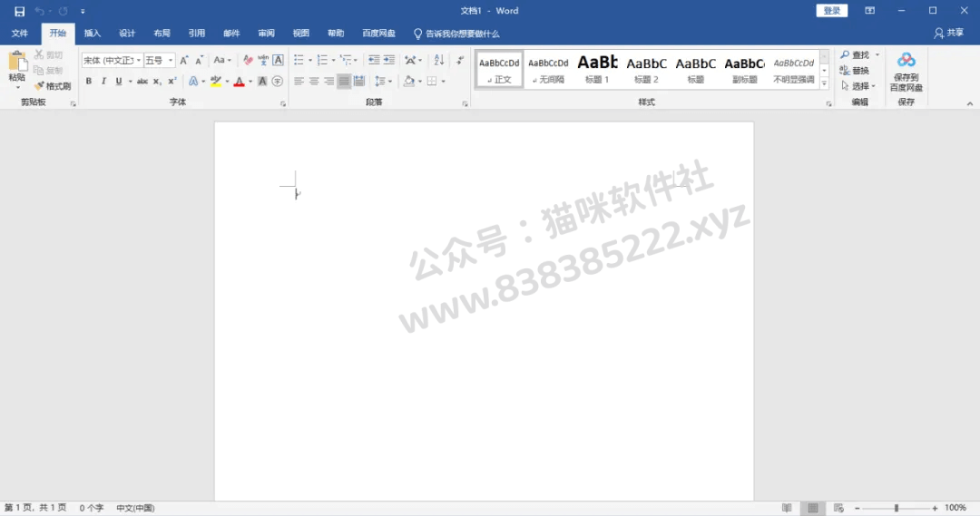Image resolution: width=980 pixels, height=516 pixels.
Task: Click the zoom slider handle
Action: (897, 508)
